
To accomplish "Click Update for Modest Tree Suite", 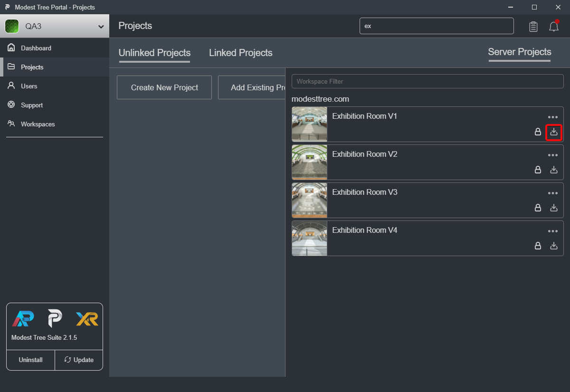I will [x=79, y=360].
